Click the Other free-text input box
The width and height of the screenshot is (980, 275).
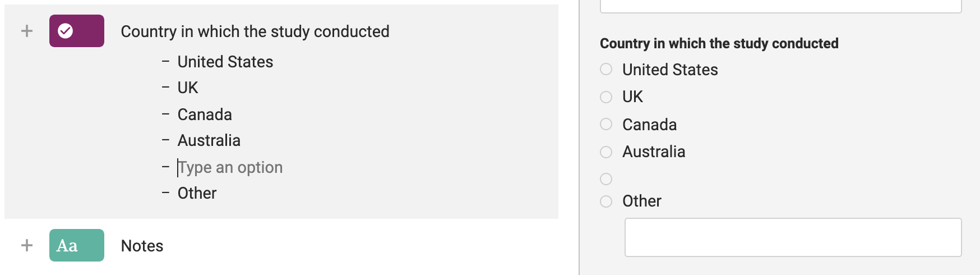tap(793, 237)
